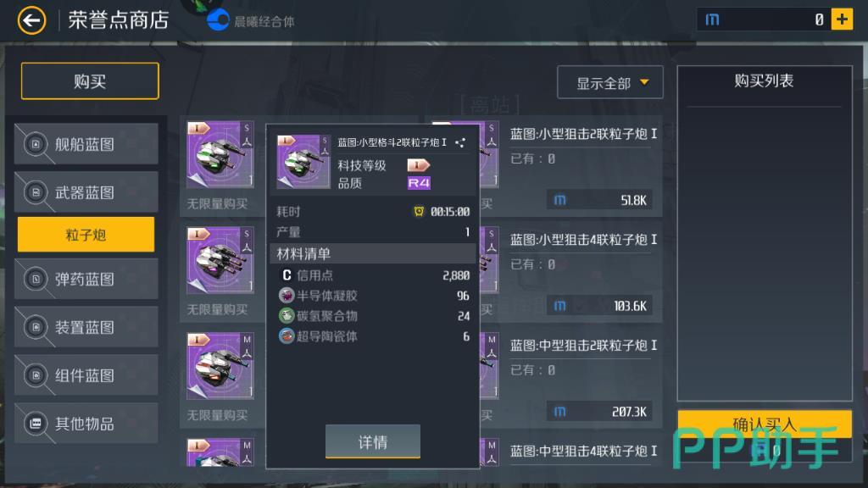The width and height of the screenshot is (868, 488).
Task: Share the blueprint via the share icon
Action: click(x=460, y=142)
